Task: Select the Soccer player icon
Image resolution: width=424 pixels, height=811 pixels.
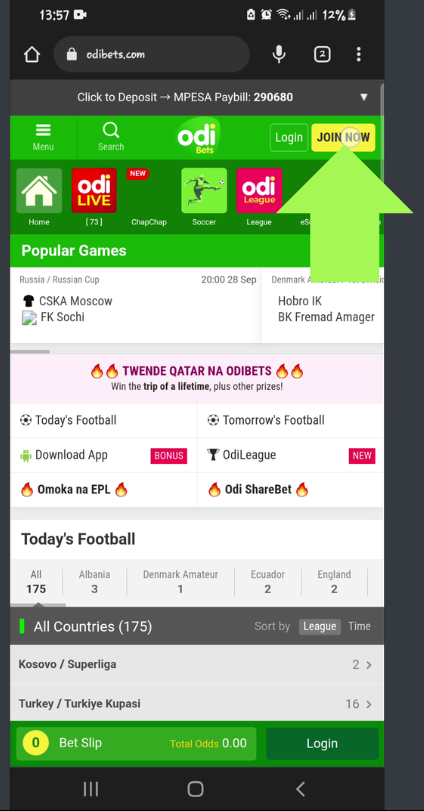Action: pos(204,190)
